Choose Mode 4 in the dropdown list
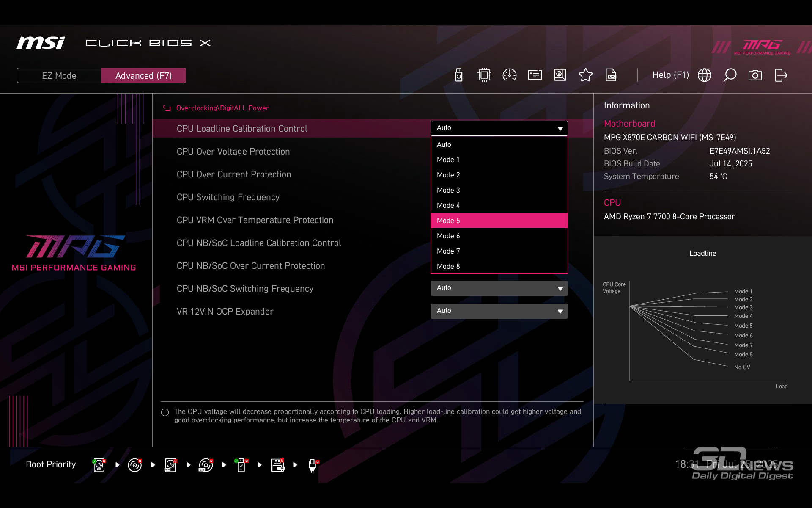The height and width of the screenshot is (508, 812). pyautogui.click(x=499, y=205)
